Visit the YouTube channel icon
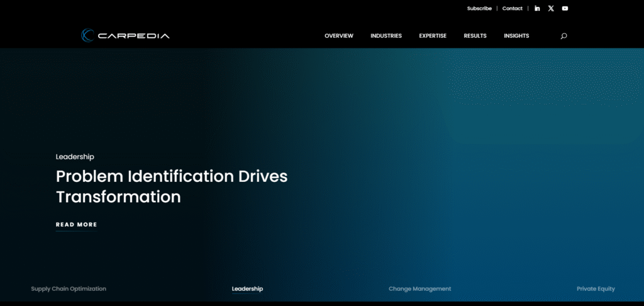This screenshot has height=306, width=644. click(565, 8)
